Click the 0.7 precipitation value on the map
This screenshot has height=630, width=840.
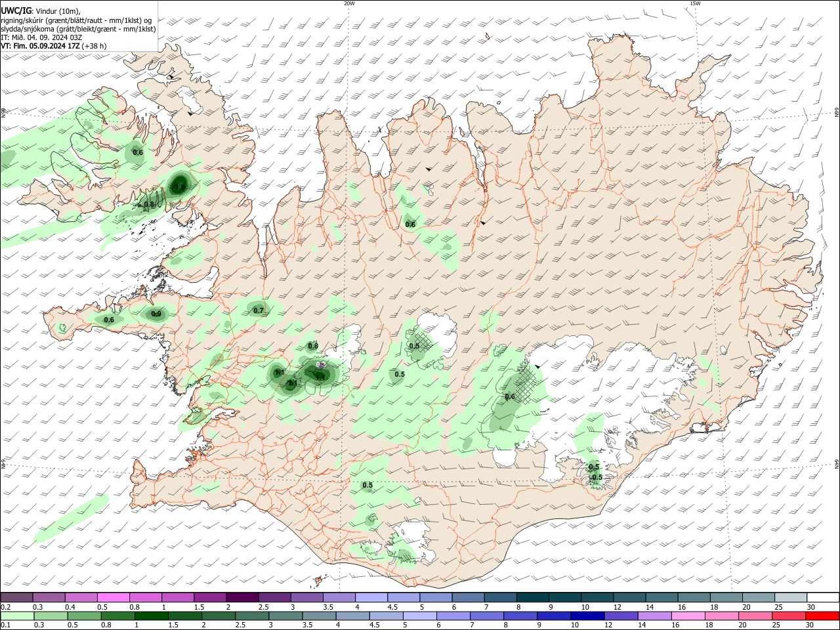[259, 310]
